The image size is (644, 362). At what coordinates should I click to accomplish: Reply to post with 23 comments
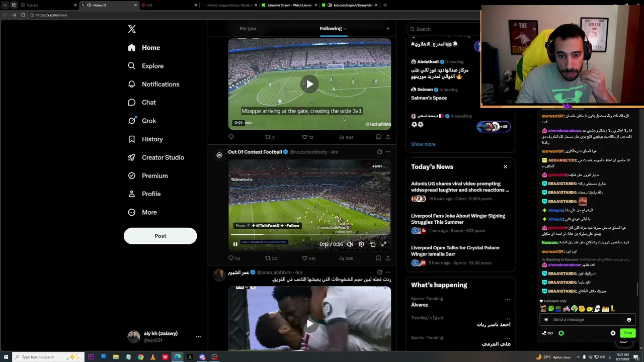point(234,258)
